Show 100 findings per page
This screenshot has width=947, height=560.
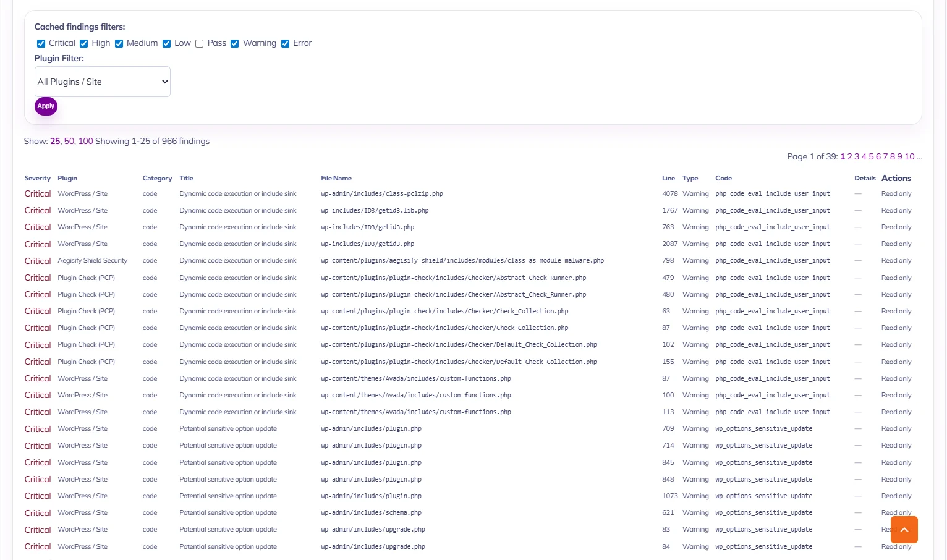pyautogui.click(x=85, y=141)
